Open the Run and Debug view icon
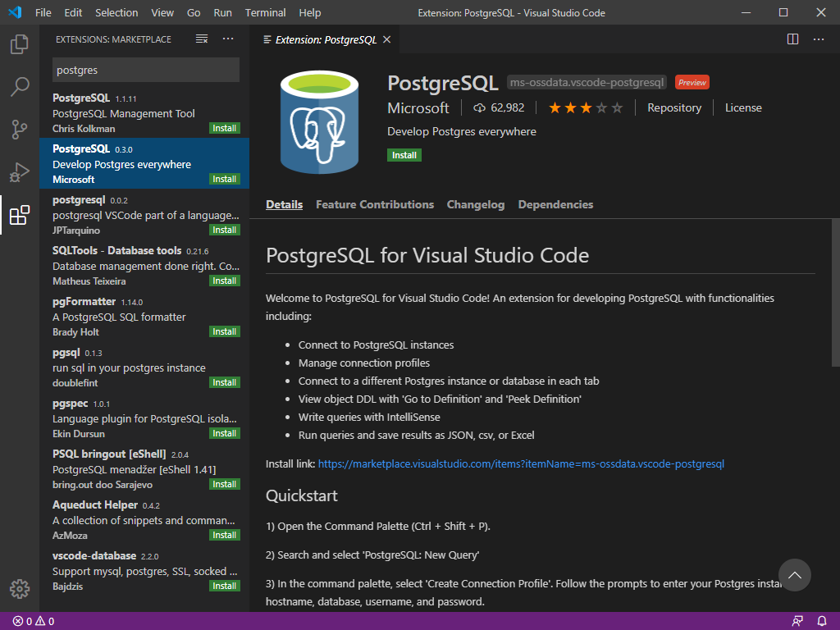The height and width of the screenshot is (630, 840). (20, 172)
